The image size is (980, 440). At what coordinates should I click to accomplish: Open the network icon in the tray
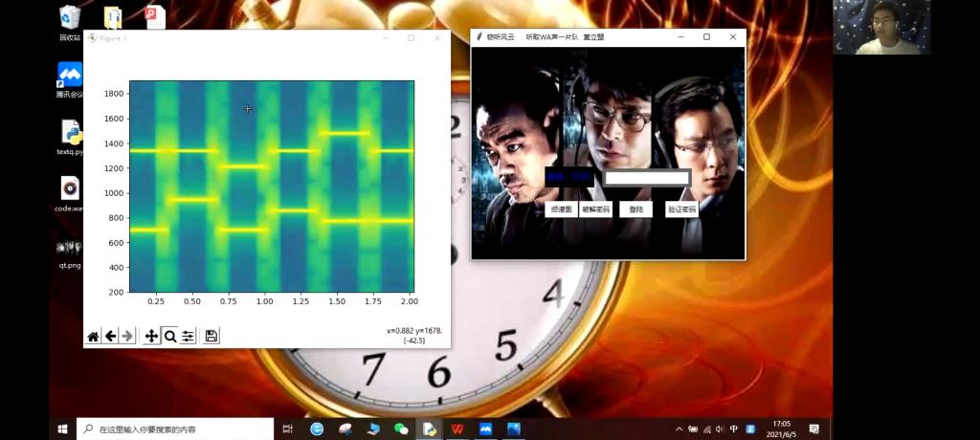707,429
